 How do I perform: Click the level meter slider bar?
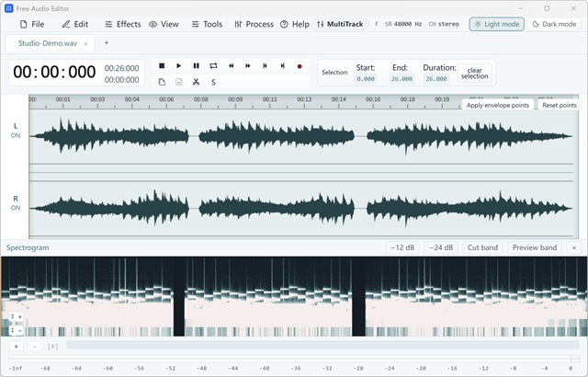294,359
